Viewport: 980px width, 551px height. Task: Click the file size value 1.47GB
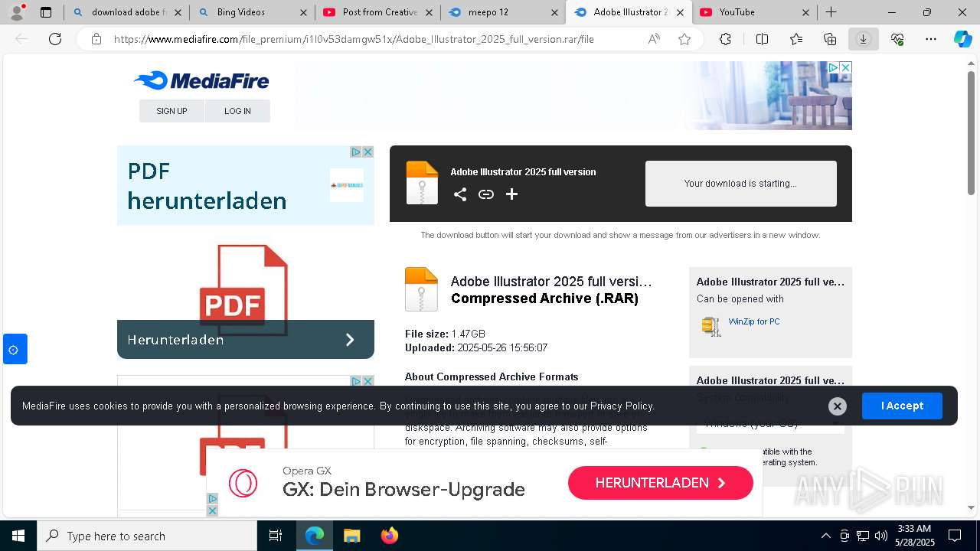[x=468, y=334]
